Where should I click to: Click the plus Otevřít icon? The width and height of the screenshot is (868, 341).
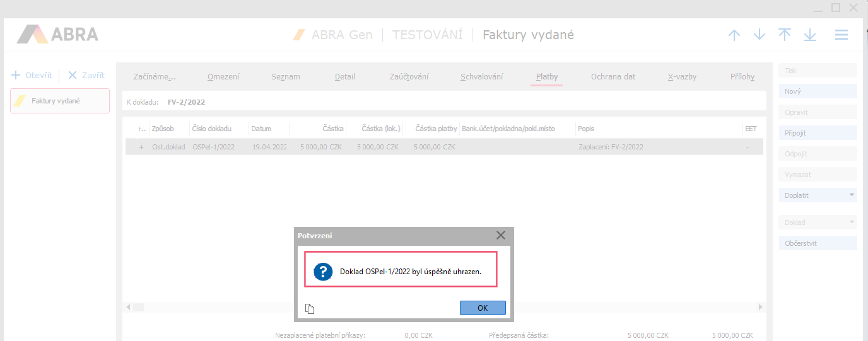(16, 75)
